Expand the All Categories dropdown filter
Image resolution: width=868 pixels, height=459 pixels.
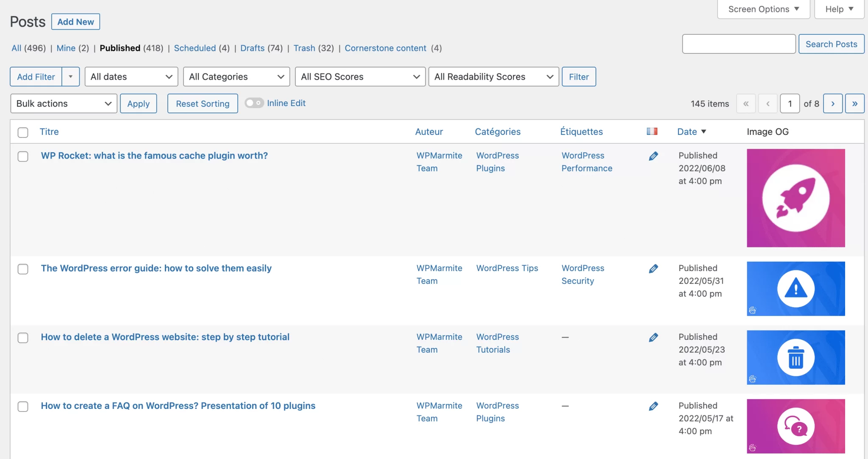236,76
